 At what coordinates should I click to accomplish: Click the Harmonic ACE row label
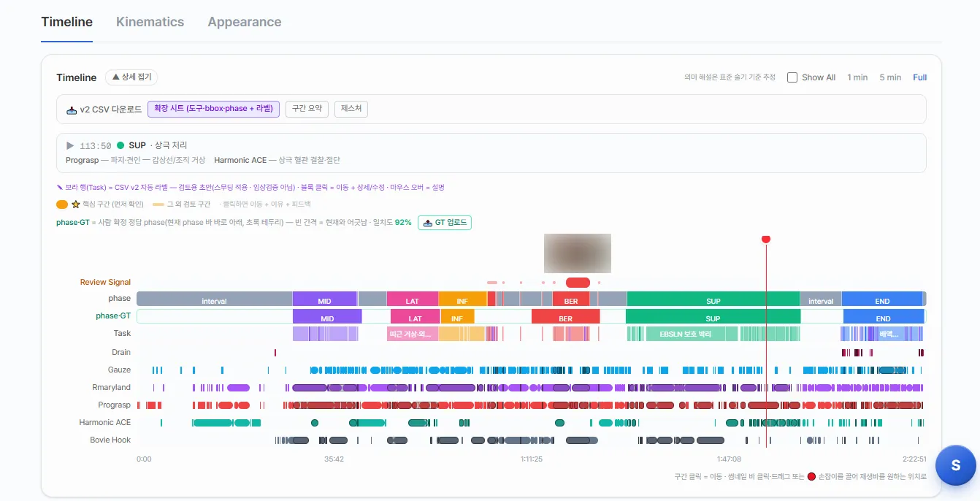[105, 422]
